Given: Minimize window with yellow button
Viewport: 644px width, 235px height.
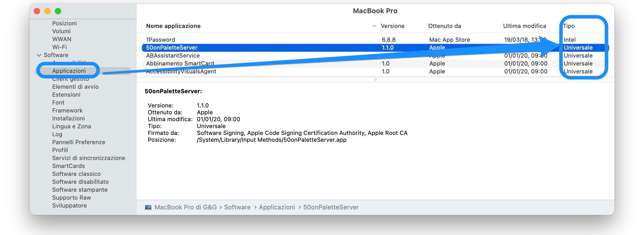Looking at the screenshot, I should click(x=47, y=11).
